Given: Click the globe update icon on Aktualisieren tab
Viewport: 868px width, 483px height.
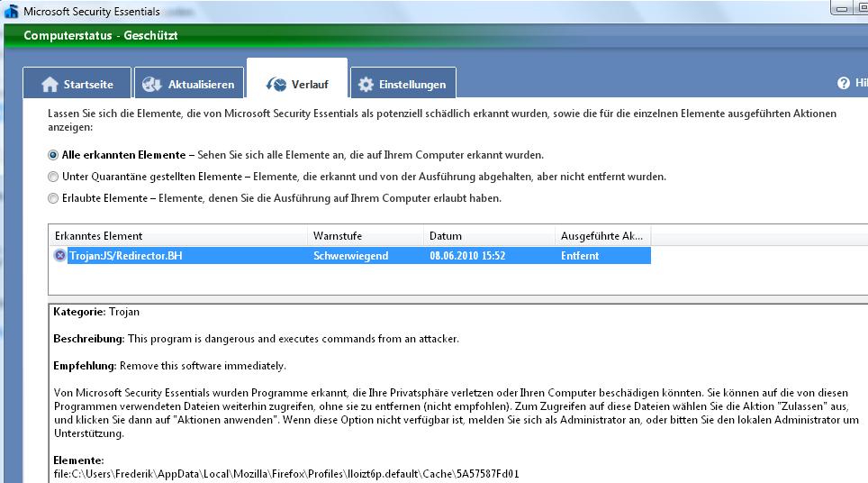Looking at the screenshot, I should (x=151, y=84).
